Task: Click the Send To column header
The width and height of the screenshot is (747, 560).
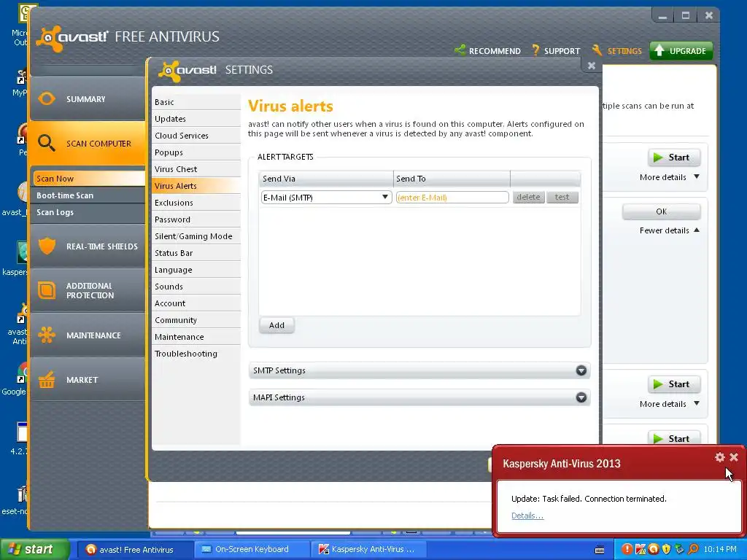Action: pos(452,179)
